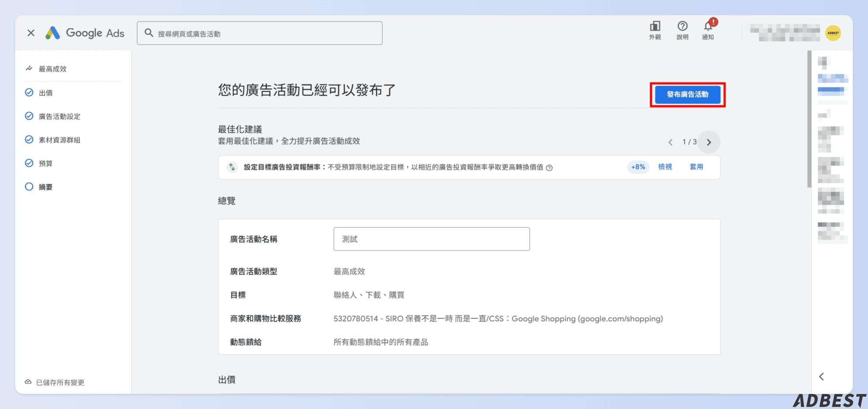This screenshot has width=868, height=409.
Task: Click the +8% uplift badge
Action: pos(638,167)
